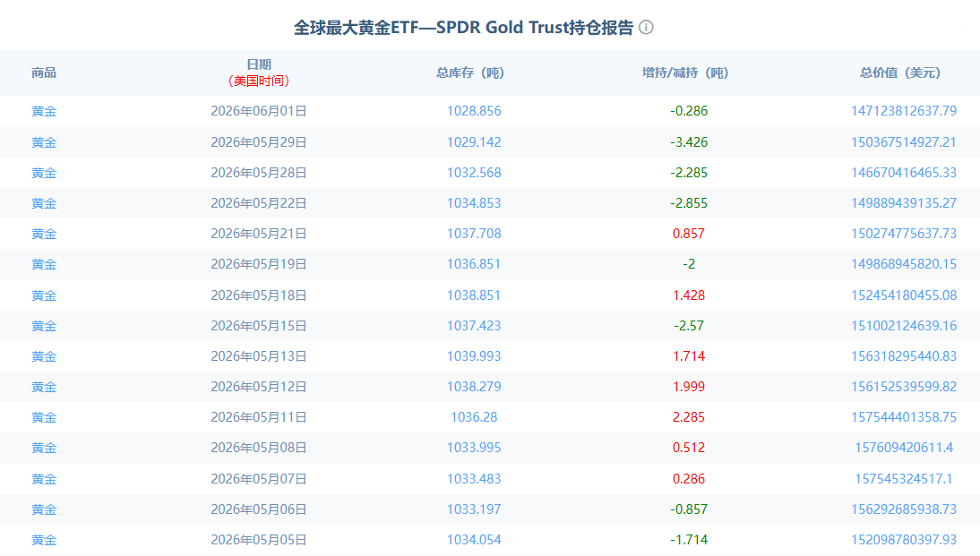
Task: Click the 商品 column header
Action: [44, 73]
